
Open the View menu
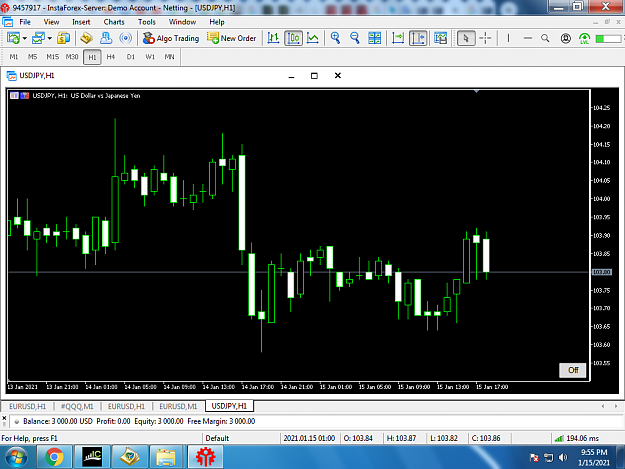(51, 22)
